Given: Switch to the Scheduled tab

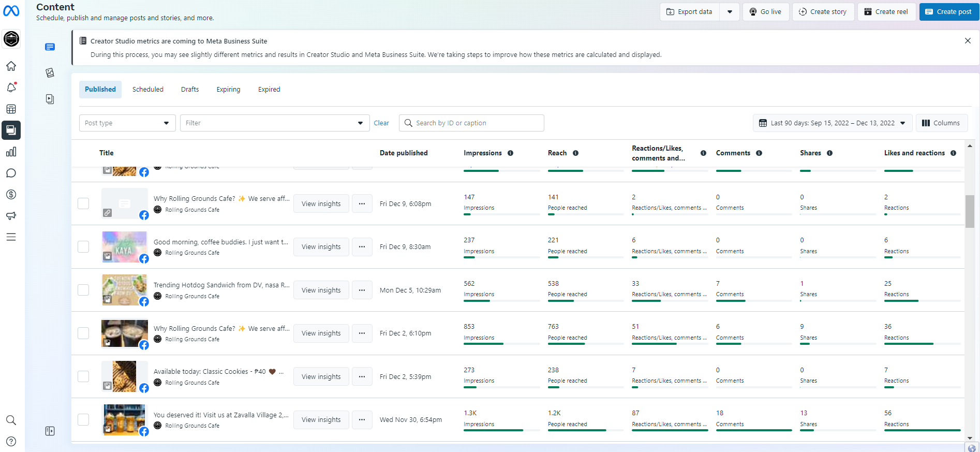Looking at the screenshot, I should (x=148, y=90).
